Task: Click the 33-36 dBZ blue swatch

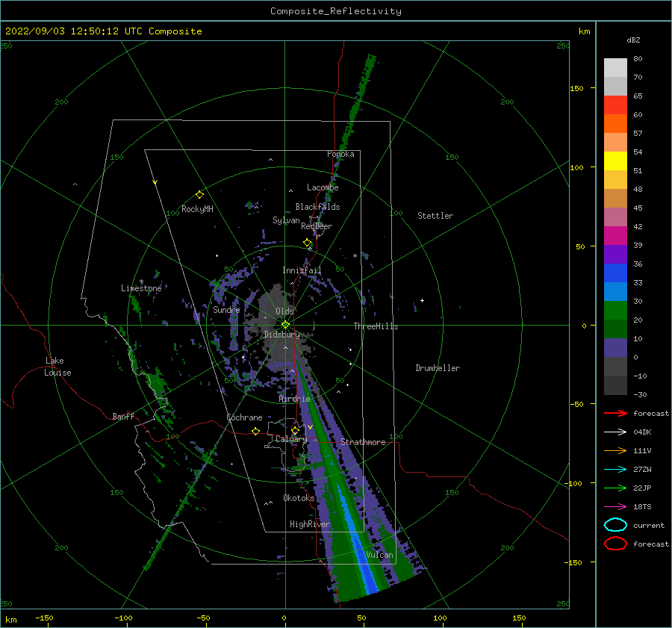Action: tap(615, 273)
